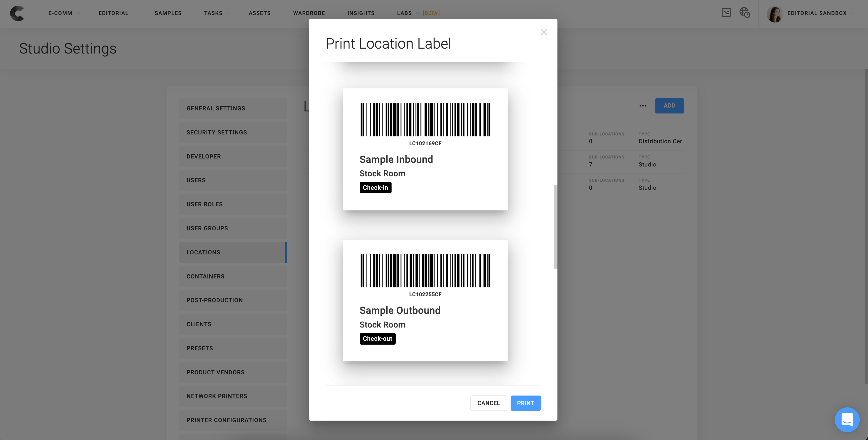Click the LABS BETA navigation icon
Viewport: 868px width, 440px height.
point(418,12)
